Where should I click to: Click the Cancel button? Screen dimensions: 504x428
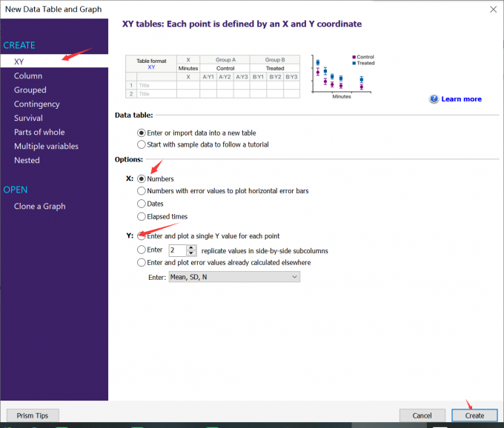[x=422, y=415]
